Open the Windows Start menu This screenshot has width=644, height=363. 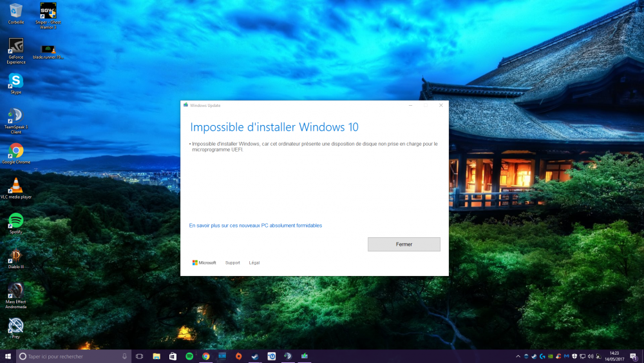(8, 357)
